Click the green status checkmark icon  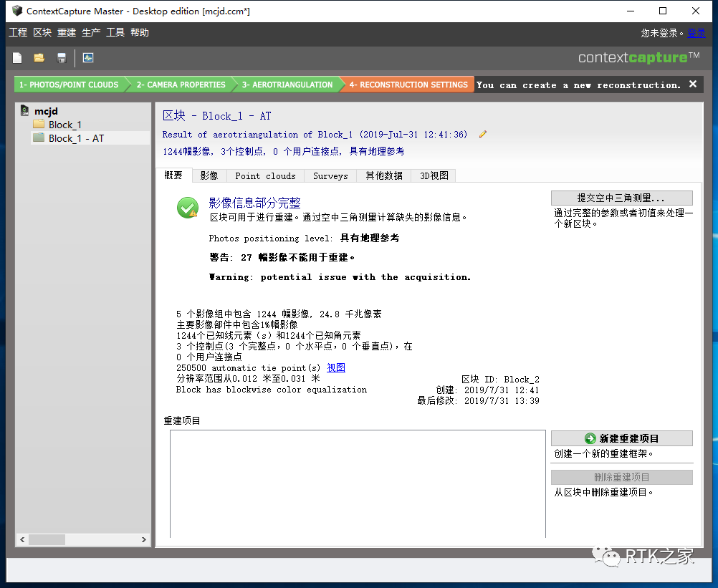[188, 208]
